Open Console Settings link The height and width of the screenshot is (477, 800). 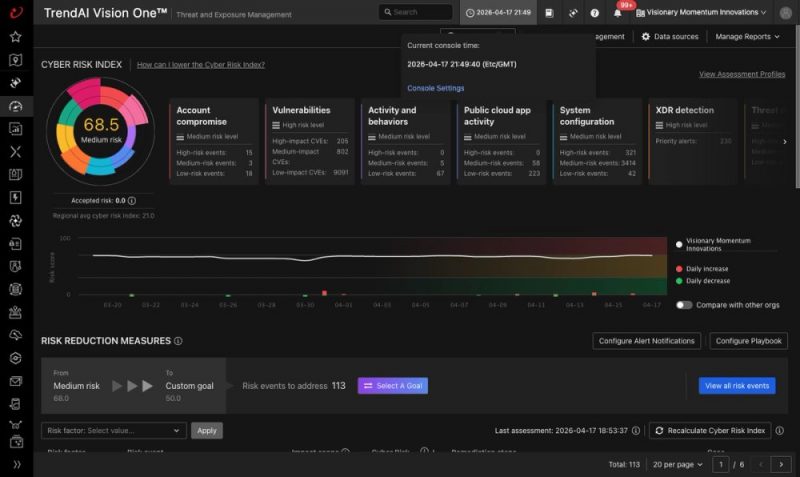(x=436, y=88)
